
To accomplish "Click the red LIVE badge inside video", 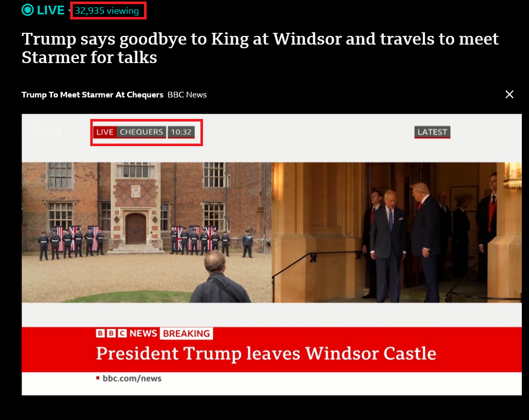I will (x=105, y=132).
